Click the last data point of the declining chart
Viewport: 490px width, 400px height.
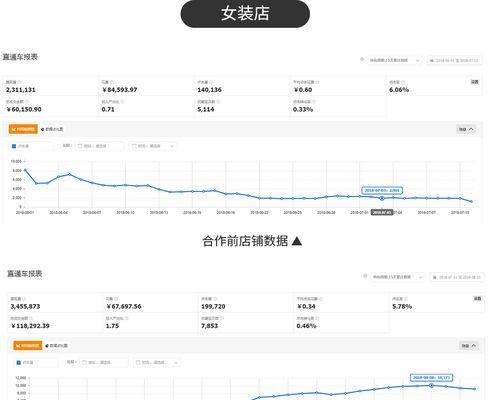[471, 201]
